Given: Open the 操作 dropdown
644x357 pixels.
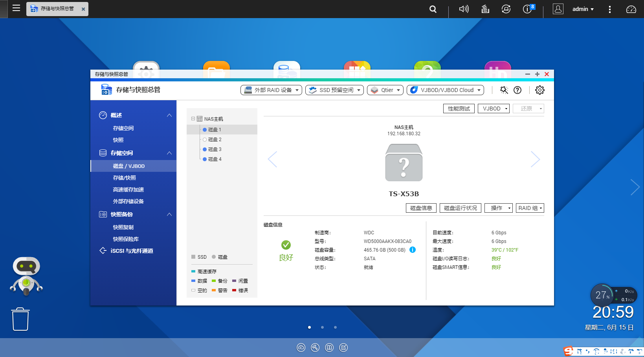Looking at the screenshot, I should pos(498,208).
